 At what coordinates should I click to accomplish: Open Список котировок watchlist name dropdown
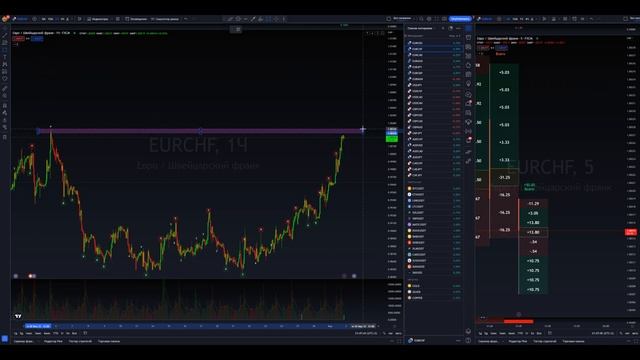point(421,28)
